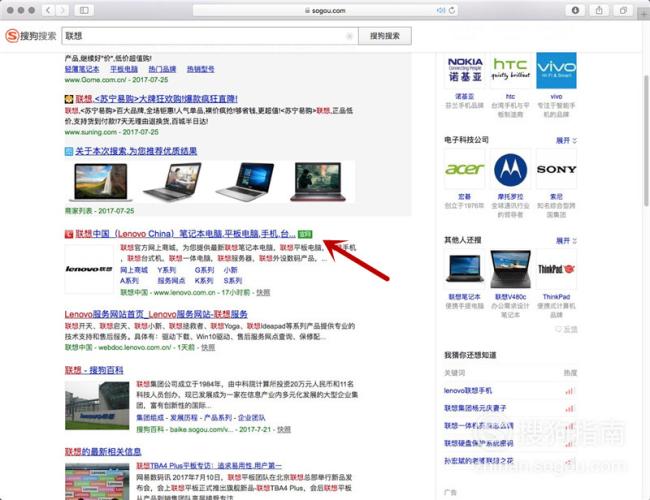Reload the page with the refresh icon

452,10
